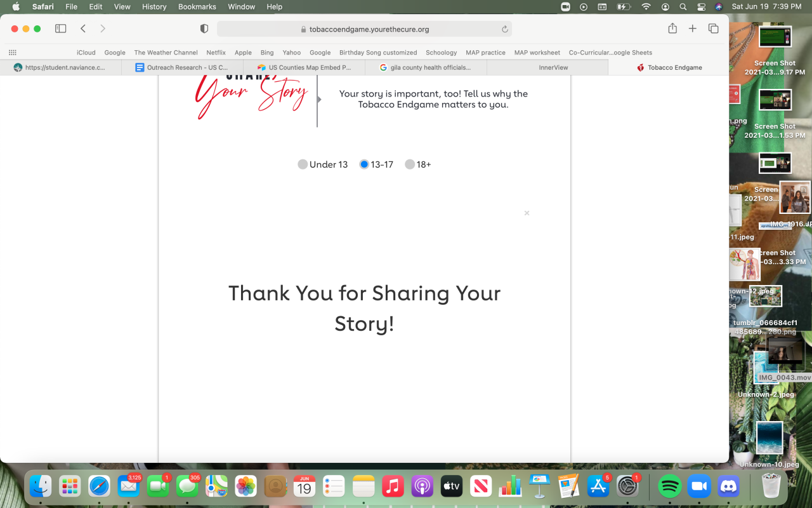Open Mail from the Dock

point(128,486)
